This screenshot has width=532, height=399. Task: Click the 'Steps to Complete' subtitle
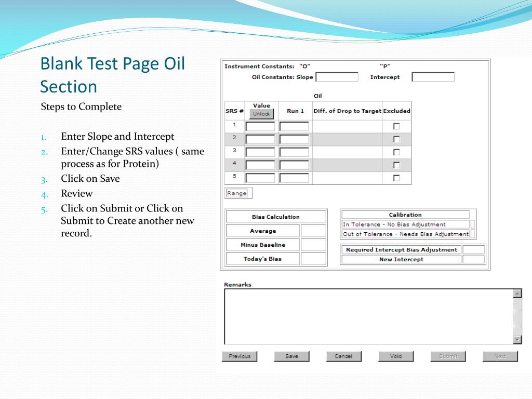(x=81, y=107)
